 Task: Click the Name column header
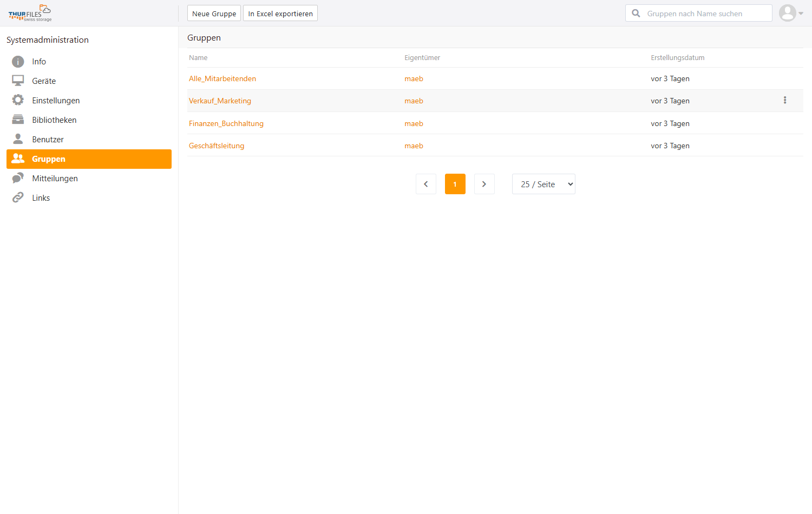tap(198, 57)
